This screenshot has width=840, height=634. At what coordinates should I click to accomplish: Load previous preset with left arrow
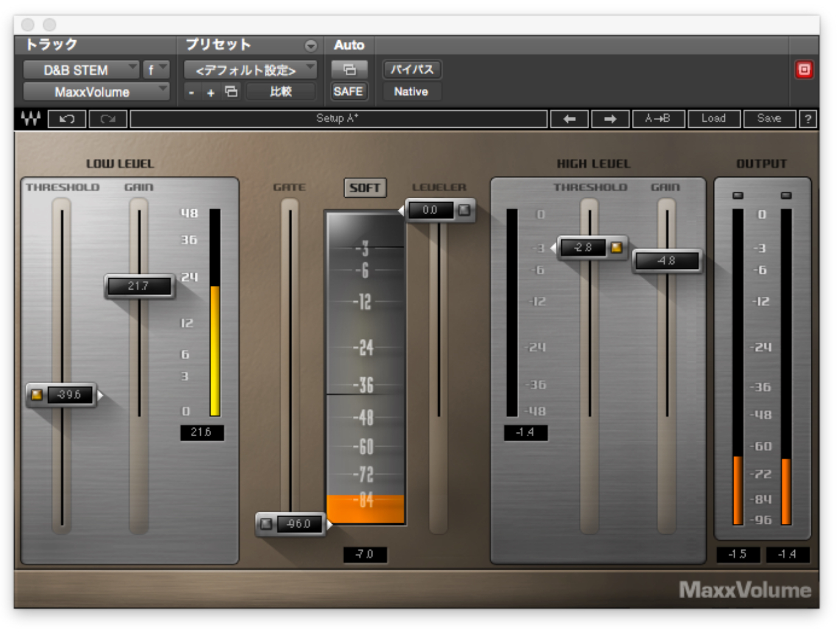tap(569, 119)
